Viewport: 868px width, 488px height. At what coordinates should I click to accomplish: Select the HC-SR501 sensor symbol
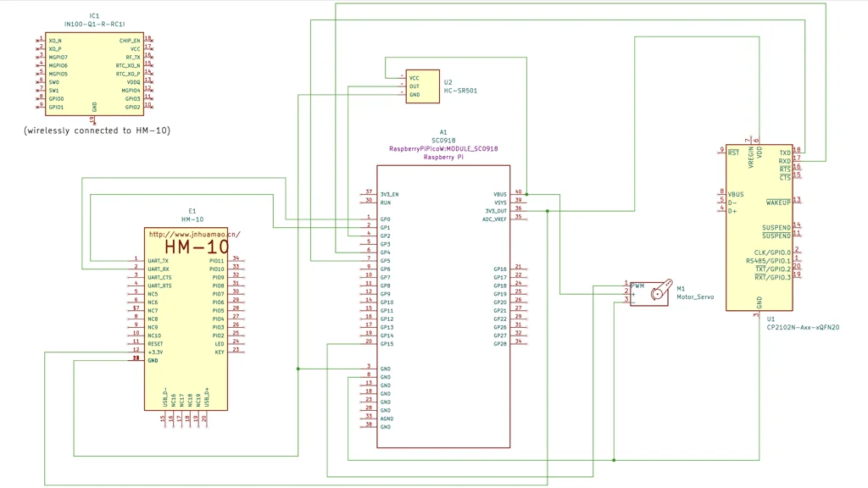click(425, 86)
